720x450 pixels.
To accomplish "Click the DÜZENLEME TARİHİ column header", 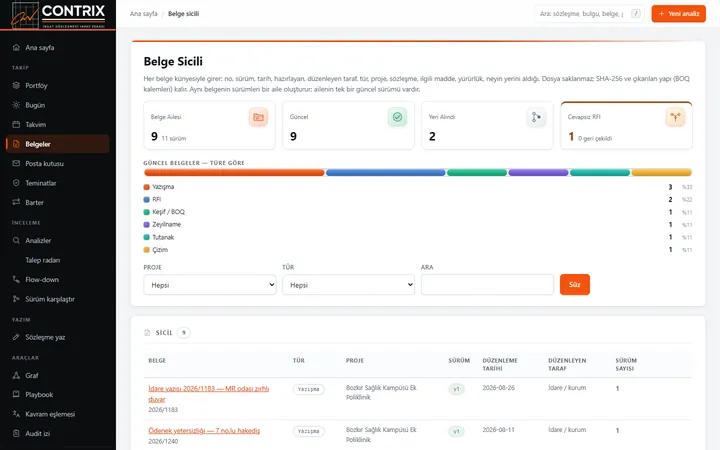I will [x=500, y=365].
